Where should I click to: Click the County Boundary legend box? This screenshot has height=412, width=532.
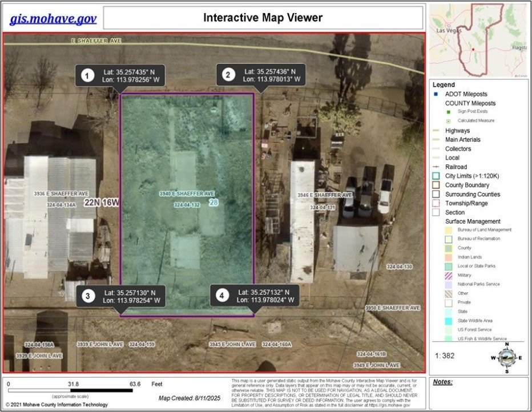pyautogui.click(x=435, y=185)
